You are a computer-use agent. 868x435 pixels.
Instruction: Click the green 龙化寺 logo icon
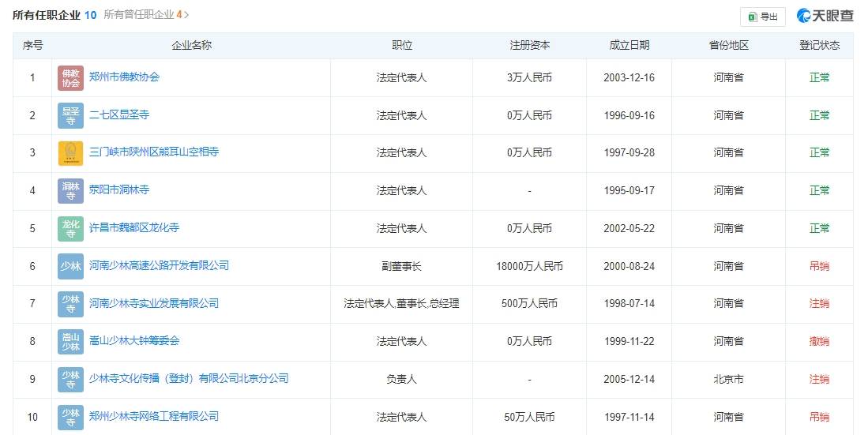70,229
